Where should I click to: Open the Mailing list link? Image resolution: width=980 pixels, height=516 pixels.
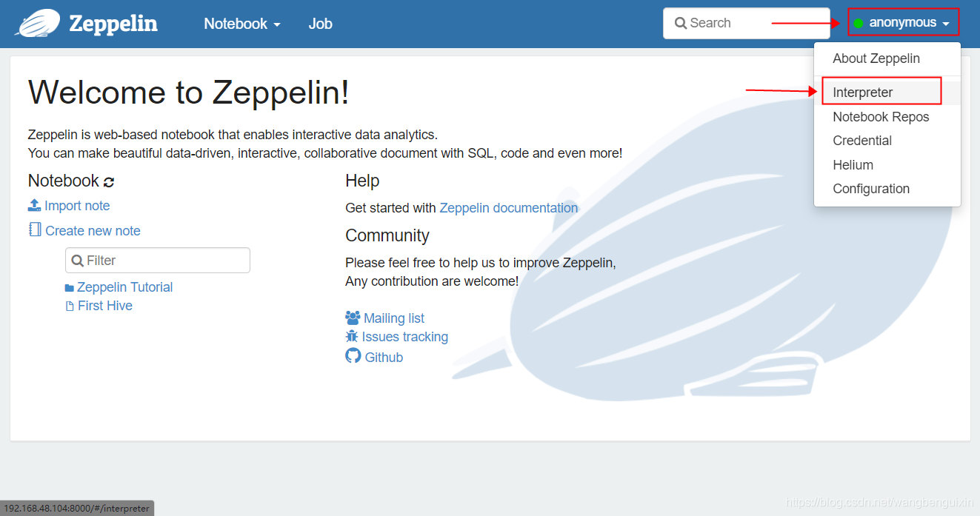click(x=394, y=318)
